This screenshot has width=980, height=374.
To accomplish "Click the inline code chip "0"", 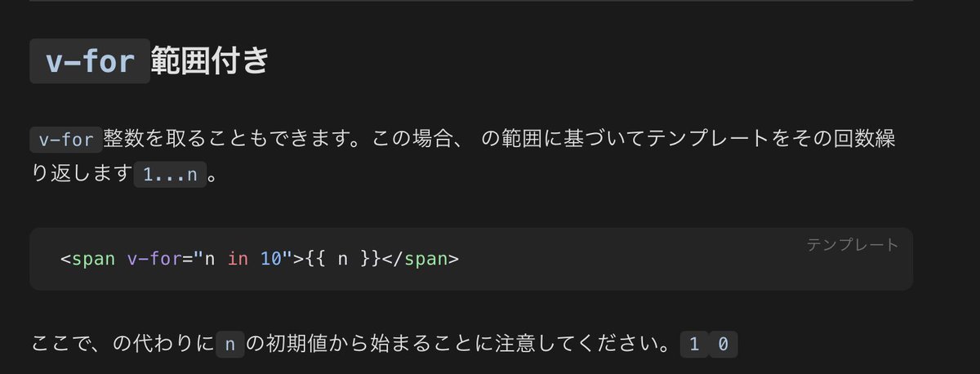I will [723, 345].
